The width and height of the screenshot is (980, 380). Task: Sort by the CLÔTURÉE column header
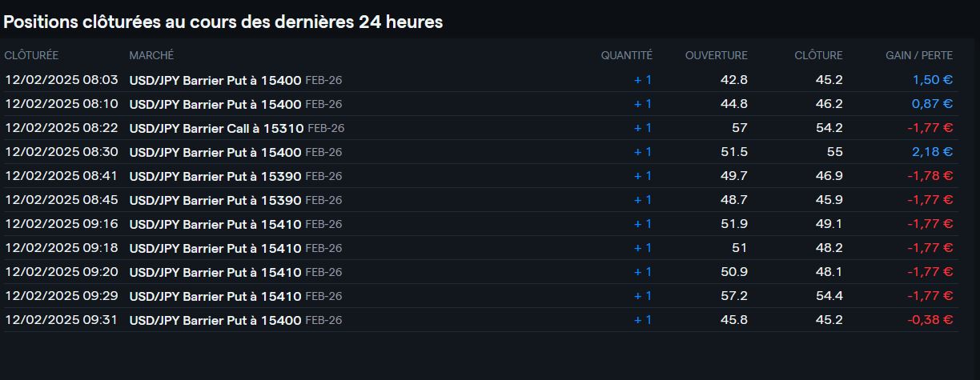click(31, 55)
